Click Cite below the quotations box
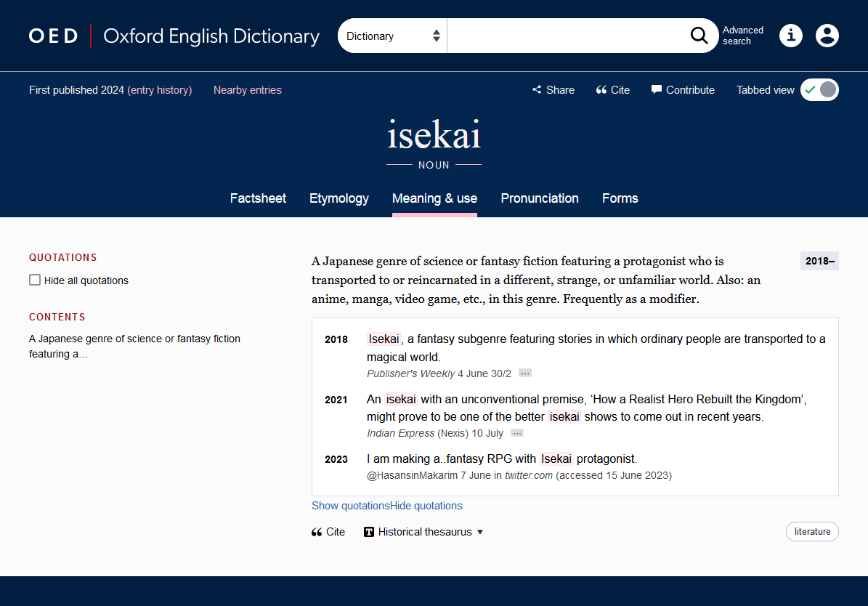This screenshot has width=868, height=606. pyautogui.click(x=328, y=532)
